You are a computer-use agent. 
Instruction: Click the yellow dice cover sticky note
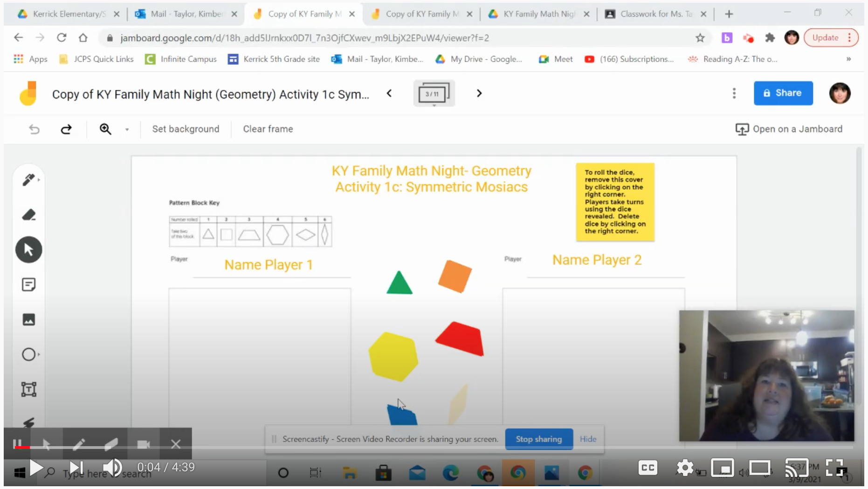[x=615, y=202]
